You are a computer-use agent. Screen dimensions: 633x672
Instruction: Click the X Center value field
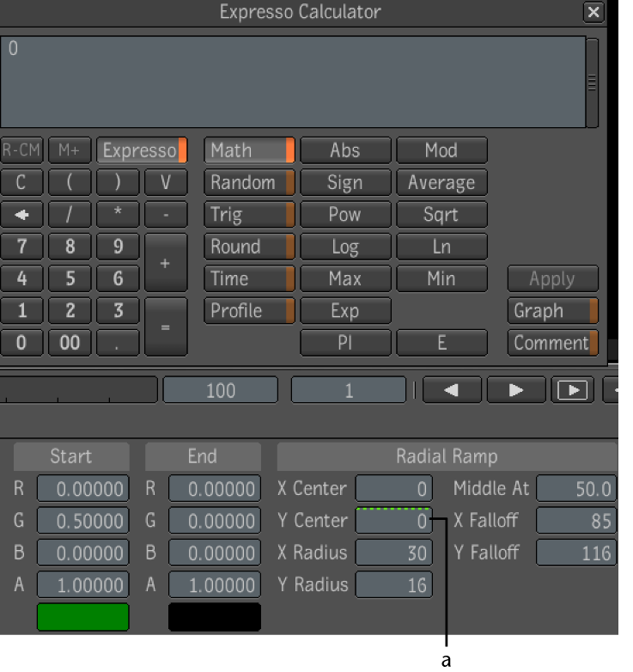pos(394,489)
